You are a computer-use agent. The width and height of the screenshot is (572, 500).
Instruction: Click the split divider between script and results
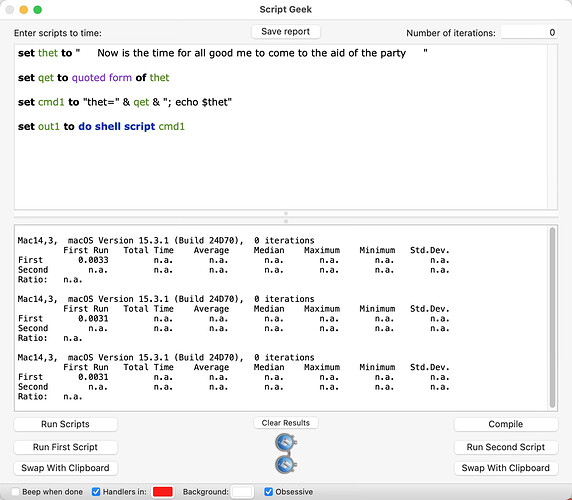pyautogui.click(x=286, y=217)
